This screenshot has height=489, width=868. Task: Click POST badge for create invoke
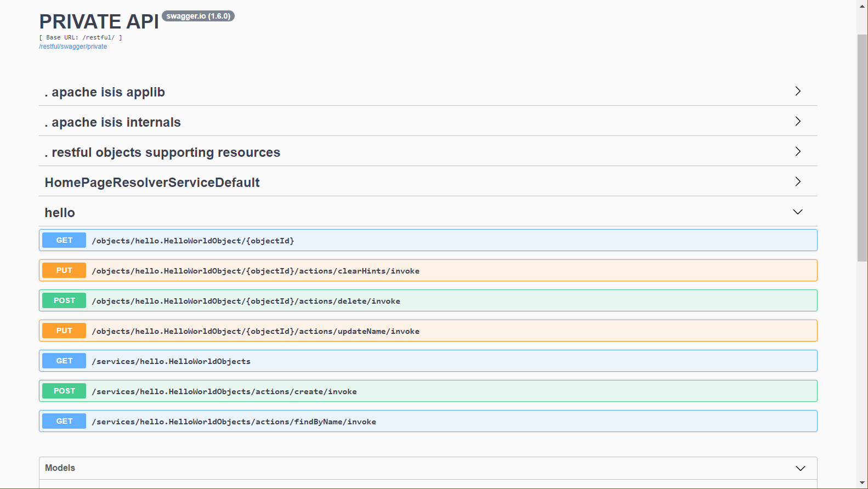click(x=64, y=391)
